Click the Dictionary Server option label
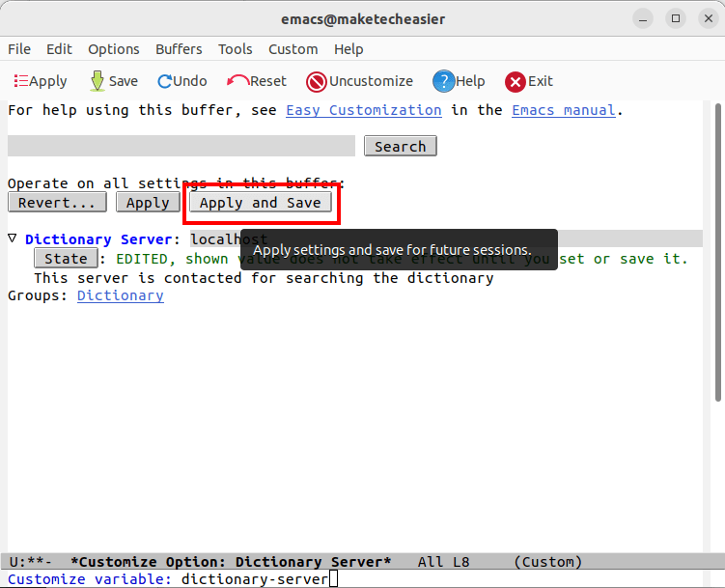The image size is (725, 588). [98, 239]
